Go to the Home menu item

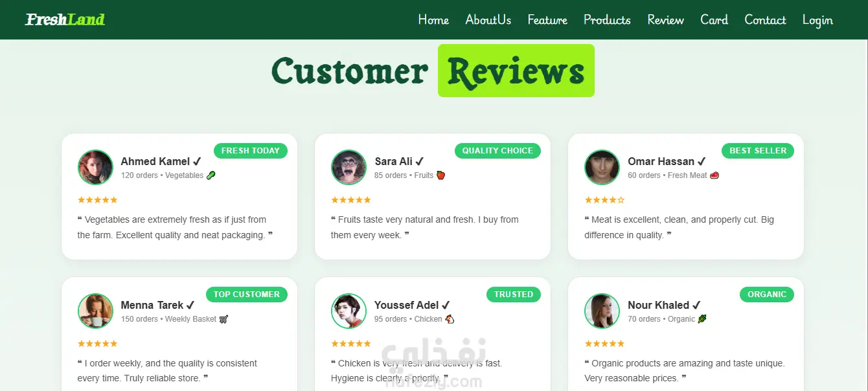[x=433, y=20]
